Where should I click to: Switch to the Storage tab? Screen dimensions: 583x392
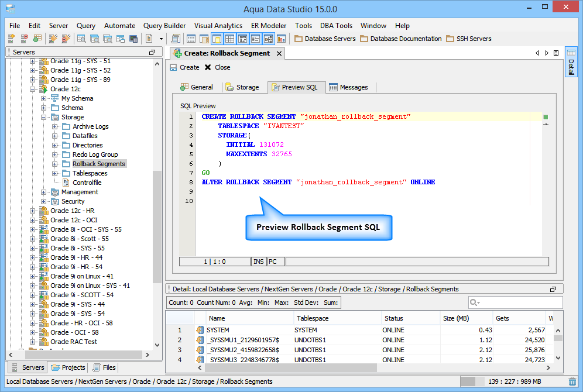click(x=242, y=87)
